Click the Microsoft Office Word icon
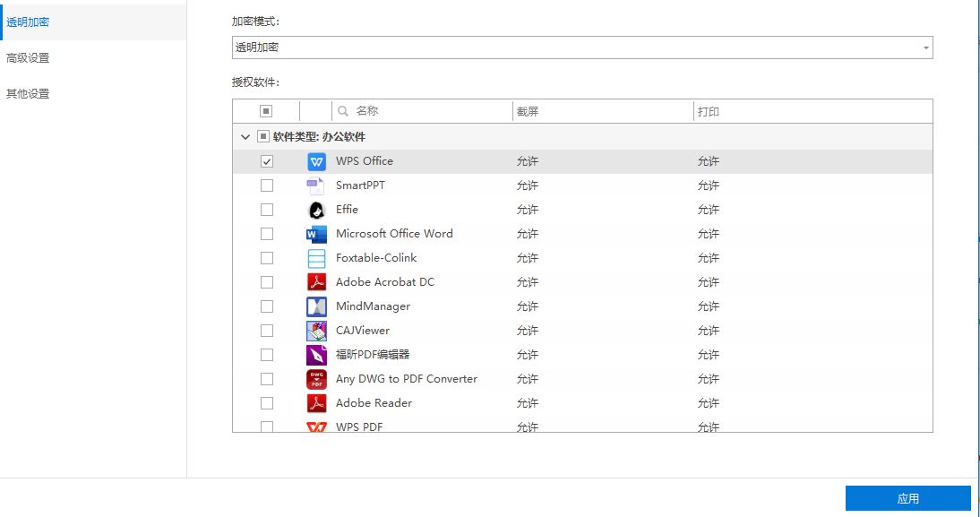Image resolution: width=980 pixels, height=517 pixels. coord(316,235)
